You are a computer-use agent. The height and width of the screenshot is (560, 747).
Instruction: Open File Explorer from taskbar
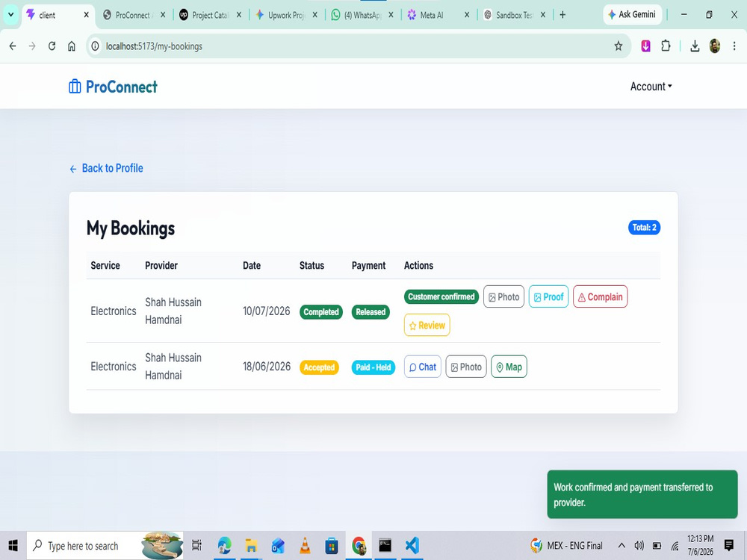(251, 546)
